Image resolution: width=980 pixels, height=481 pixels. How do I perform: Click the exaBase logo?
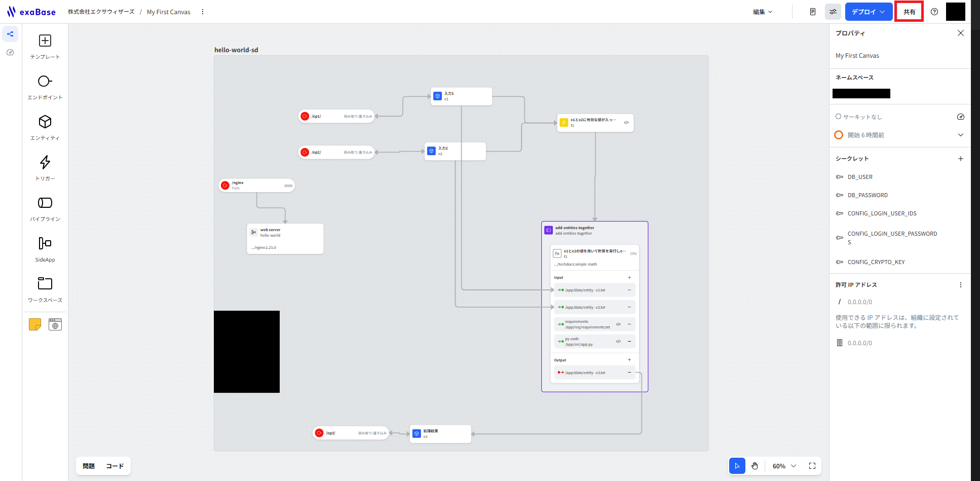point(31,12)
